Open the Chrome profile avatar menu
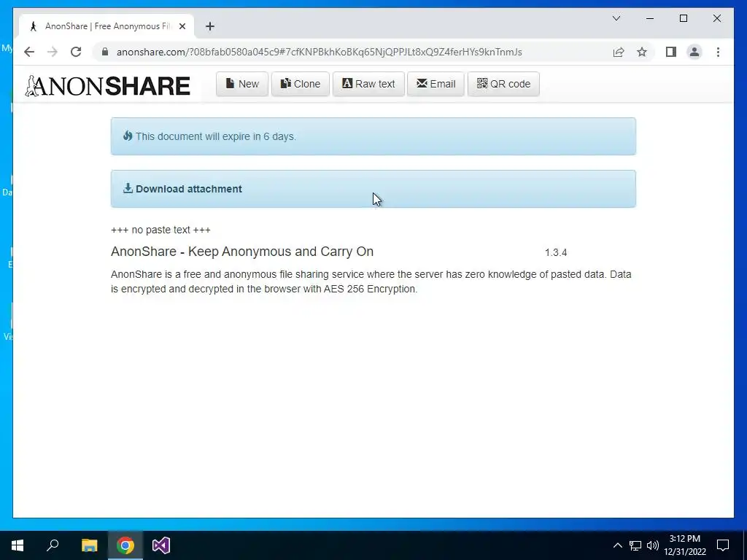The image size is (747, 560). click(694, 52)
